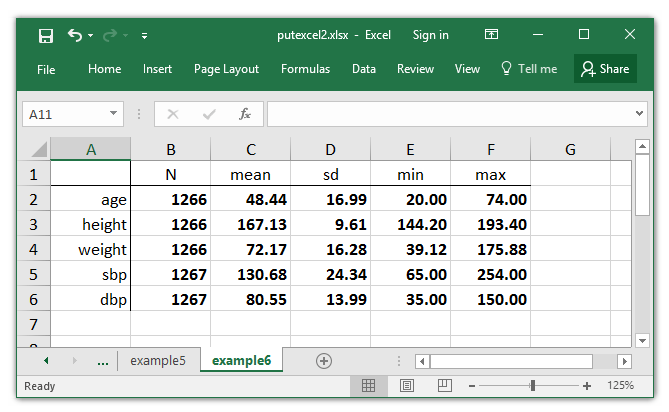Click the Save icon in title bar
This screenshot has width=669, height=412.
(x=46, y=35)
